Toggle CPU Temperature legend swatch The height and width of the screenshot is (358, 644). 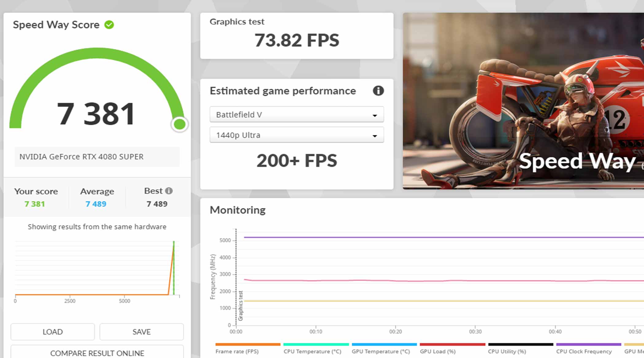[x=316, y=345]
